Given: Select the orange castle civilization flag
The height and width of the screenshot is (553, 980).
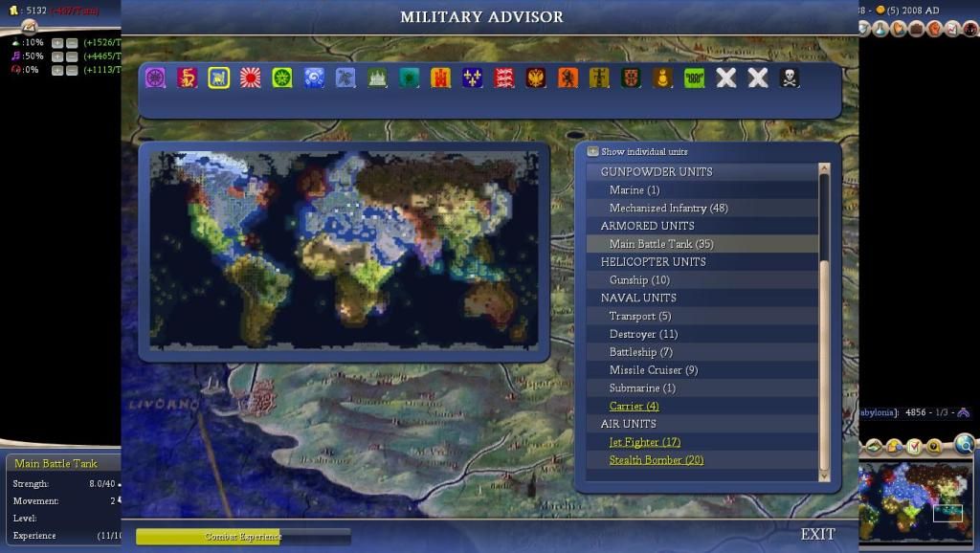Looking at the screenshot, I should tap(440, 77).
